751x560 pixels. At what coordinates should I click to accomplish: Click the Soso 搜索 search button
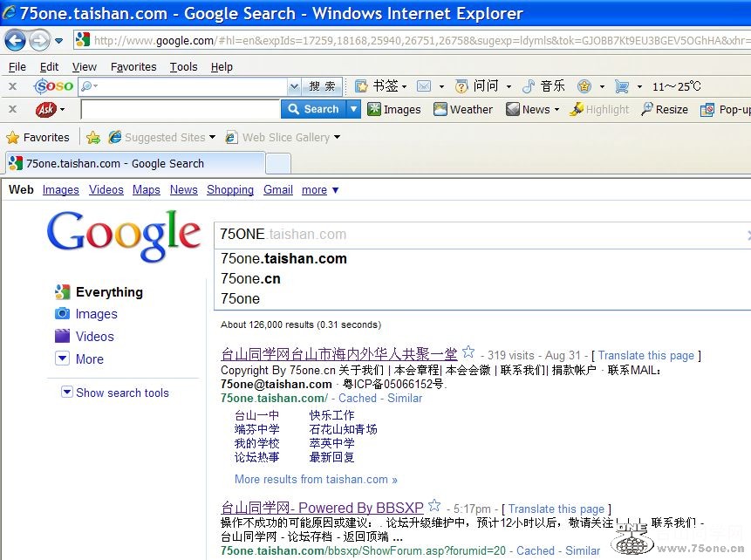[x=323, y=86]
